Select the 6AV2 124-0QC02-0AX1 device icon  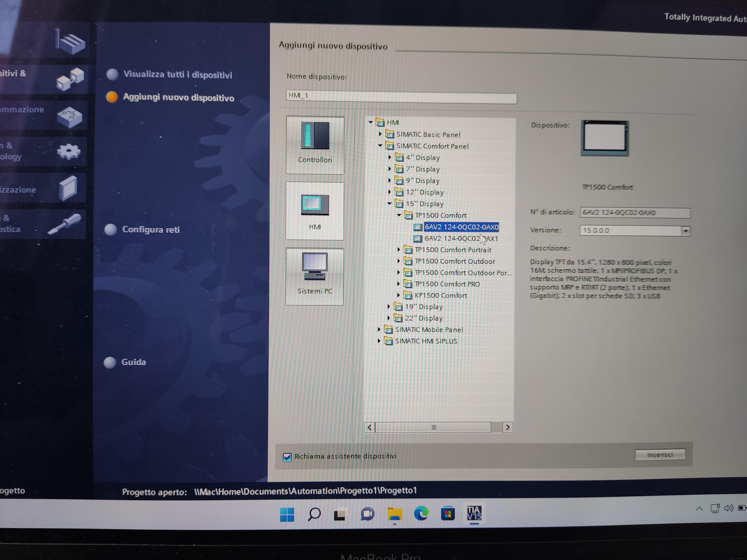(x=418, y=238)
